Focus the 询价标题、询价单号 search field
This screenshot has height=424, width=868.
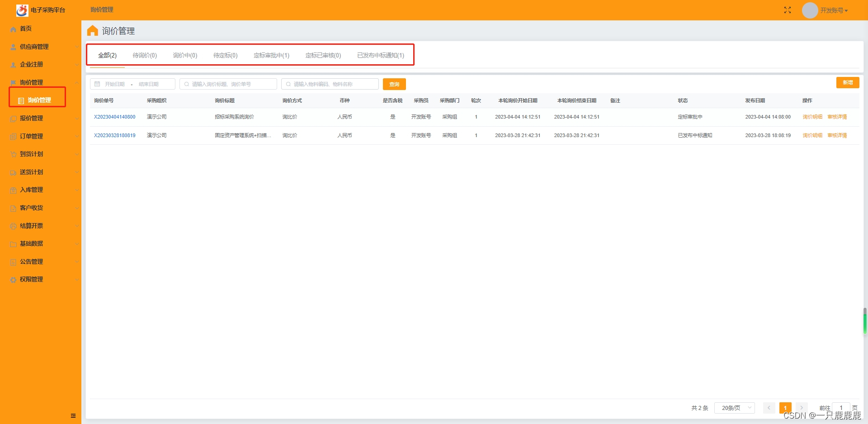click(228, 84)
